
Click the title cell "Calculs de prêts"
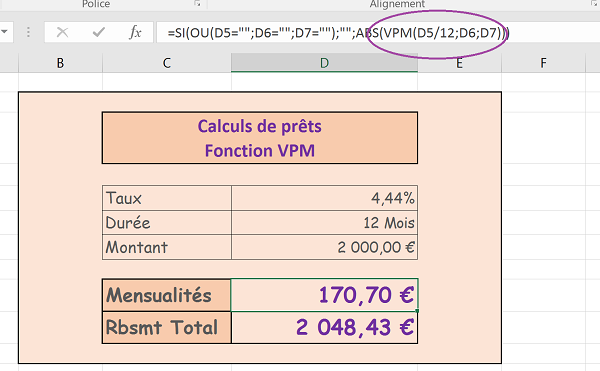(x=259, y=138)
